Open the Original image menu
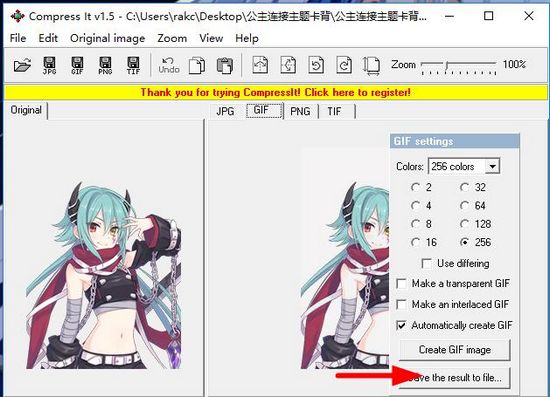This screenshot has height=397, width=550. [x=107, y=38]
